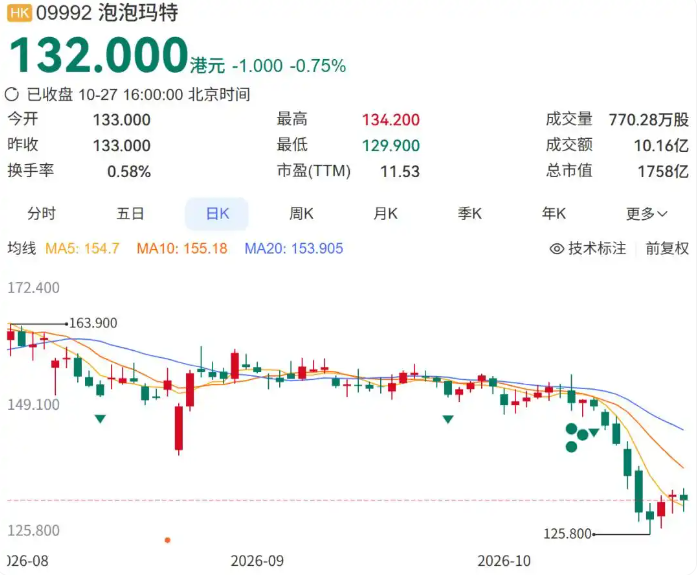Click the orange dot on the bottom axis
The height and width of the screenshot is (575, 697).
pos(168,540)
